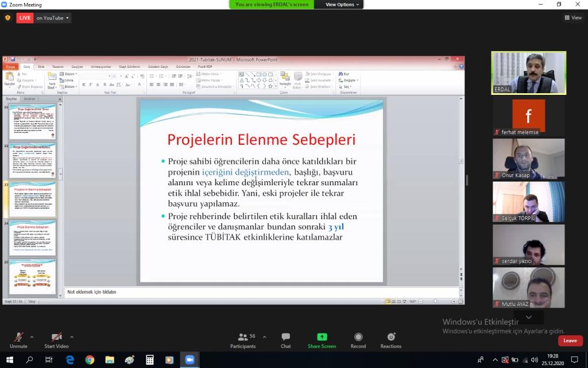Select Onur Kasap's video tile
This screenshot has height=368, width=588.
(528, 159)
